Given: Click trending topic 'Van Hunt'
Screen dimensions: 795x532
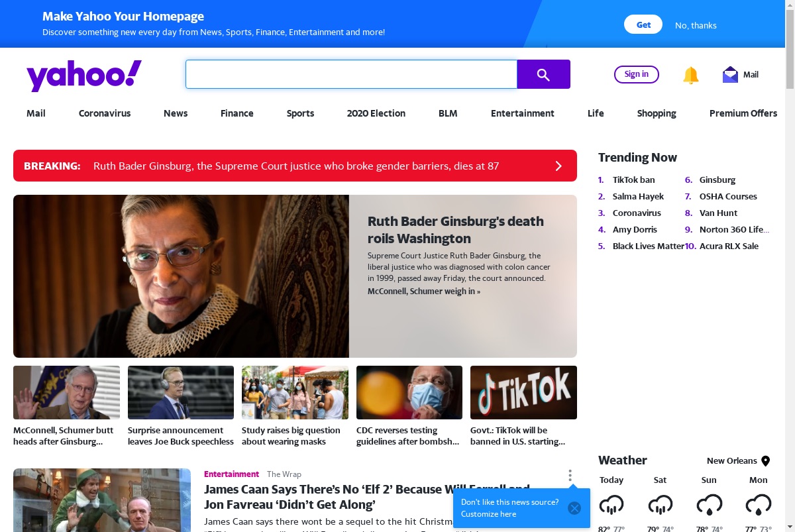Looking at the screenshot, I should [x=718, y=213].
